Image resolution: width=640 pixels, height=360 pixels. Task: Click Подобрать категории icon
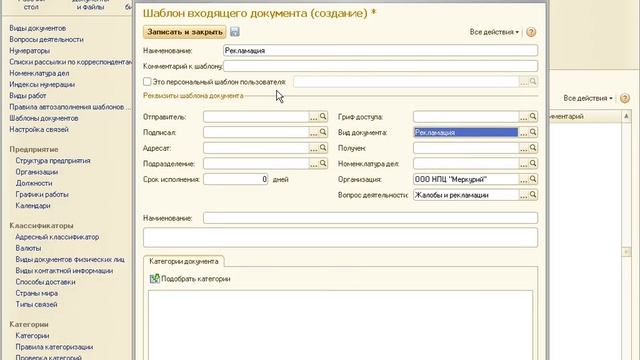point(154,279)
